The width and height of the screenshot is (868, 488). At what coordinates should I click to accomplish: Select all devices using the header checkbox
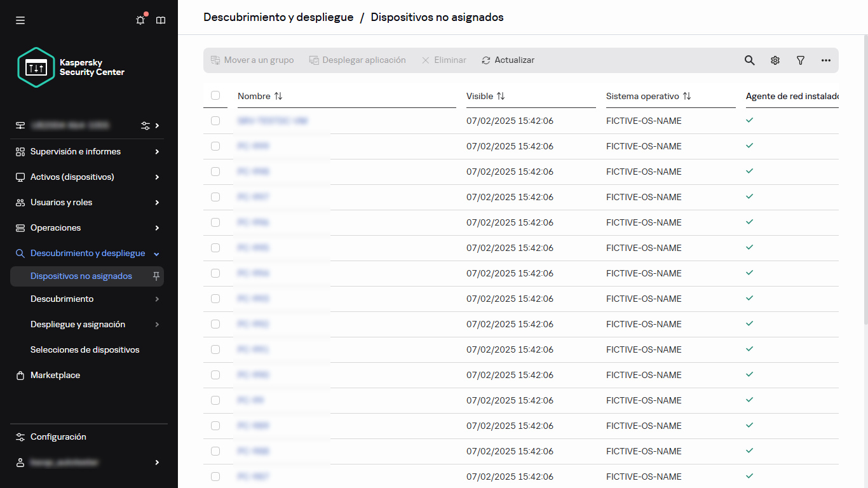tap(215, 95)
